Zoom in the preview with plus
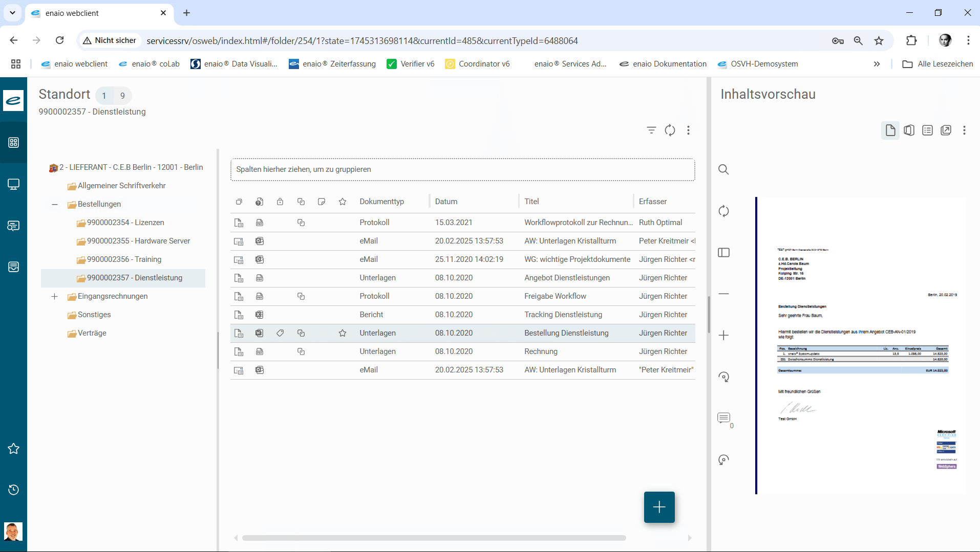The width and height of the screenshot is (980, 552). 723,335
